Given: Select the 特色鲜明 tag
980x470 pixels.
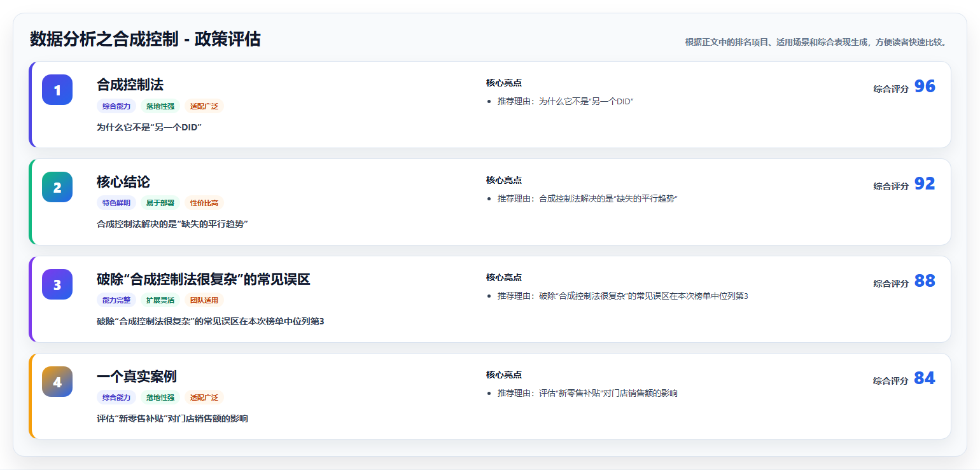Looking at the screenshot, I should (x=116, y=203).
